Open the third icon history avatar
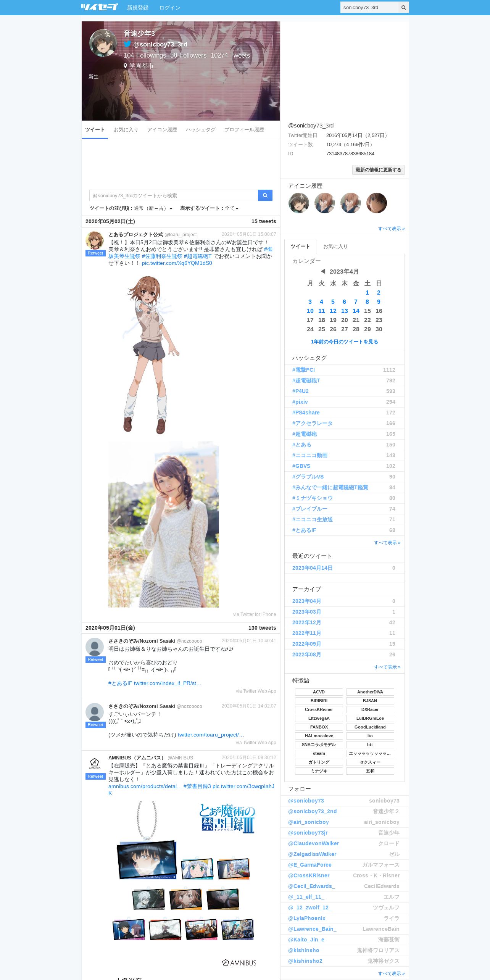The width and height of the screenshot is (490, 980). pyautogui.click(x=351, y=203)
